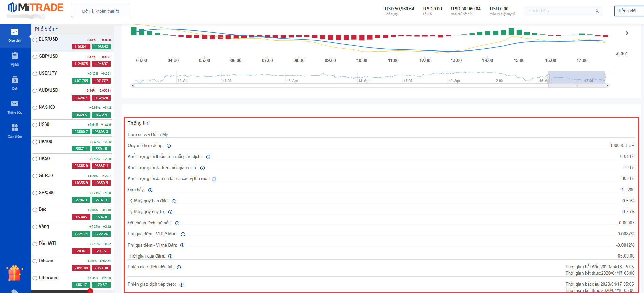Screen dimensions: 644x293
Task: Click the 0.00007 spread value
Action: pos(627,223)
